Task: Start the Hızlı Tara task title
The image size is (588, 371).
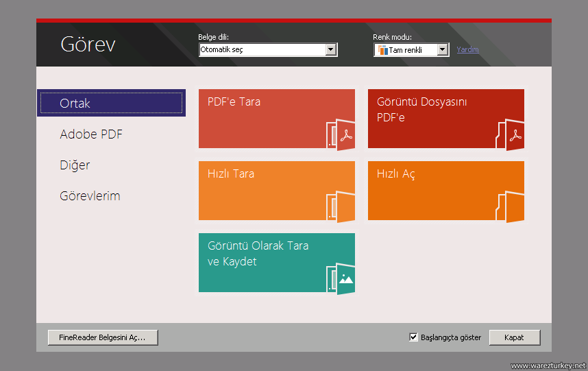Action: (x=231, y=173)
